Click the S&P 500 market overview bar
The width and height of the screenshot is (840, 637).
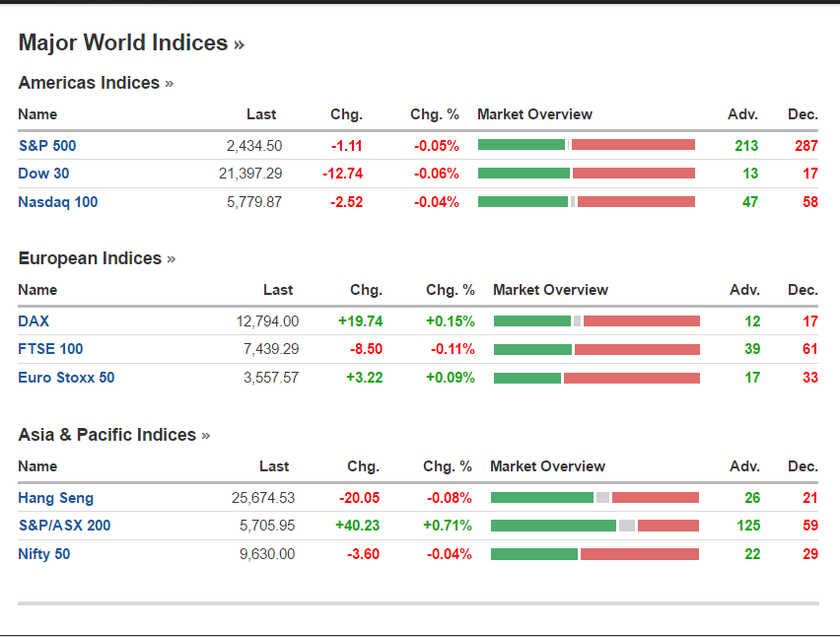586,145
